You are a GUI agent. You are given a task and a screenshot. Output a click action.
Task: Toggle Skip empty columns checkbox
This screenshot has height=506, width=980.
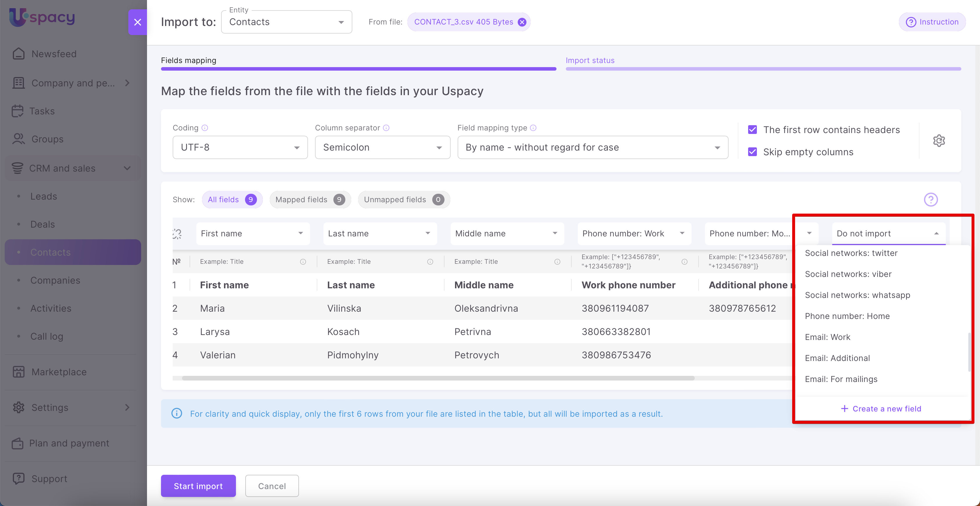pyautogui.click(x=752, y=152)
